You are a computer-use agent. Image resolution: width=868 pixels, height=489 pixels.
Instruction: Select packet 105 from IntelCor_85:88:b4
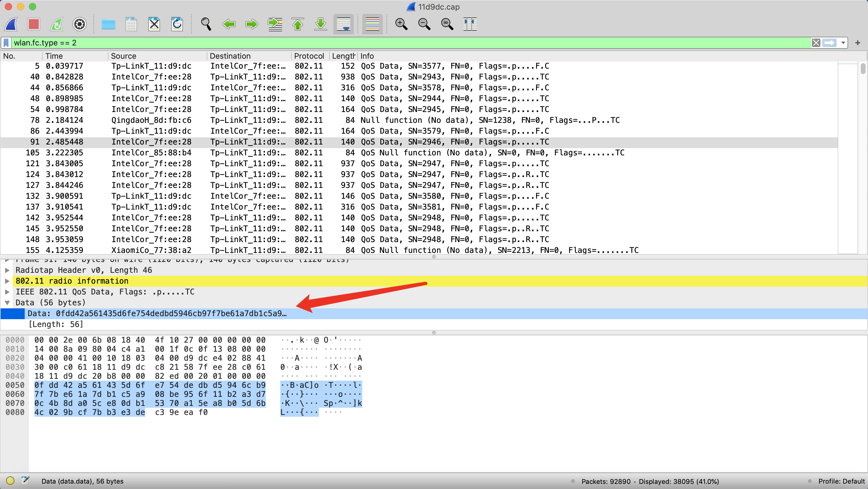point(419,153)
